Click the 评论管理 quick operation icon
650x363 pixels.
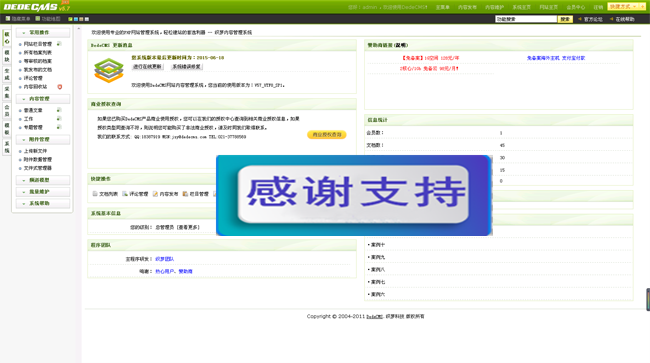(125, 194)
